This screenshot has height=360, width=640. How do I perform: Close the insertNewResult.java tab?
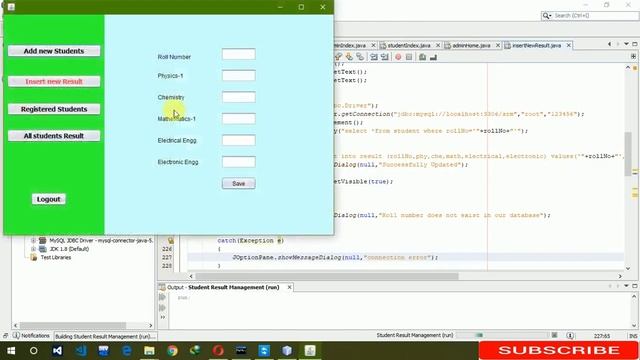[569, 45]
